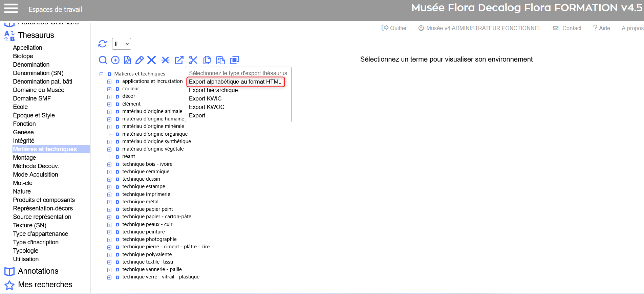Collapse the Matières et techniques root node
The image size is (644, 294).
point(101,74)
